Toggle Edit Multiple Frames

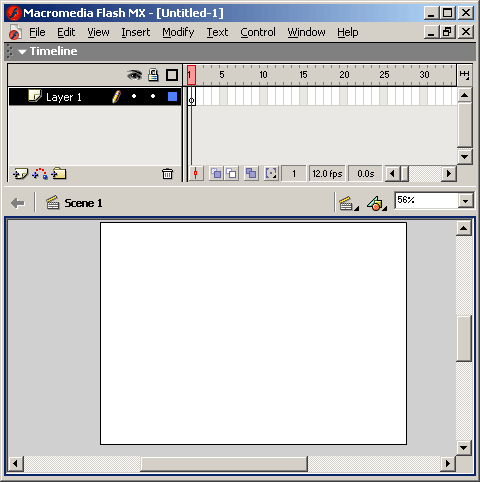pyautogui.click(x=251, y=174)
